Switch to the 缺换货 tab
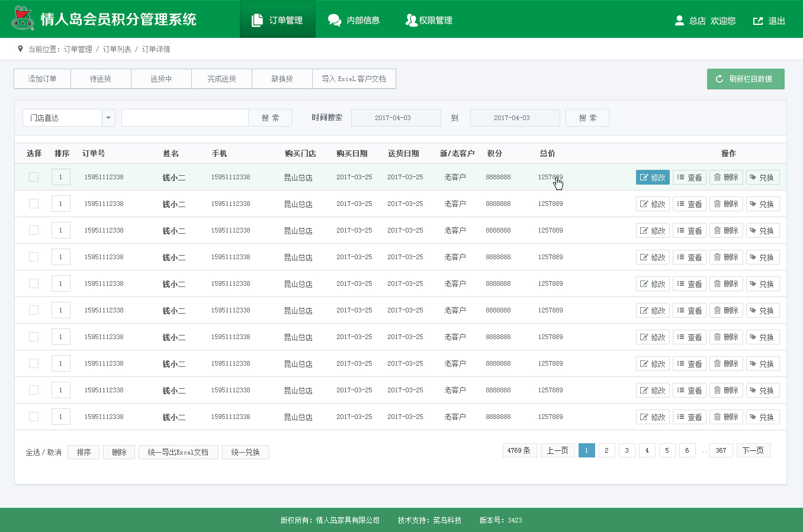Image resolution: width=803 pixels, height=532 pixels. pos(282,79)
